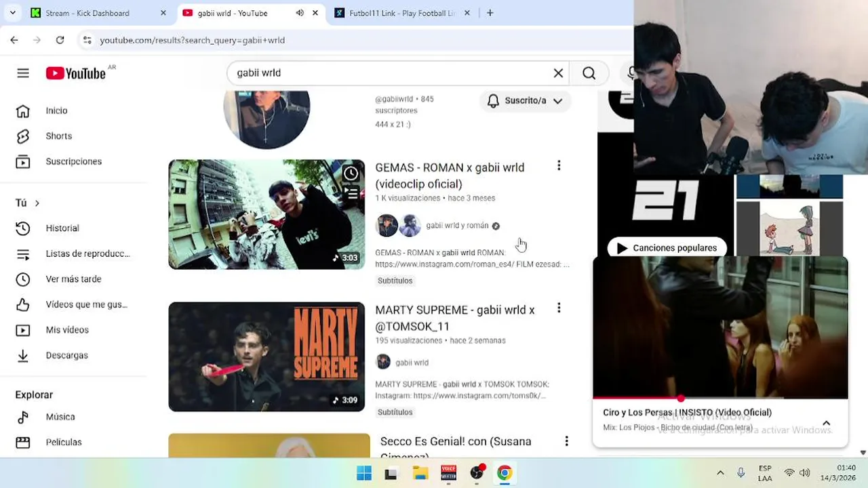Image resolution: width=868 pixels, height=488 pixels.
Task: Open site info icon in address bar
Action: coord(87,40)
